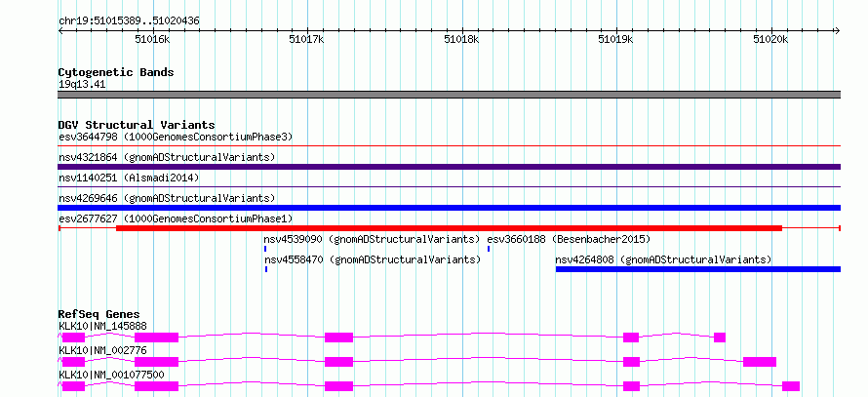
Task: Click the 51020k ruler tick label
Action: coord(770,39)
